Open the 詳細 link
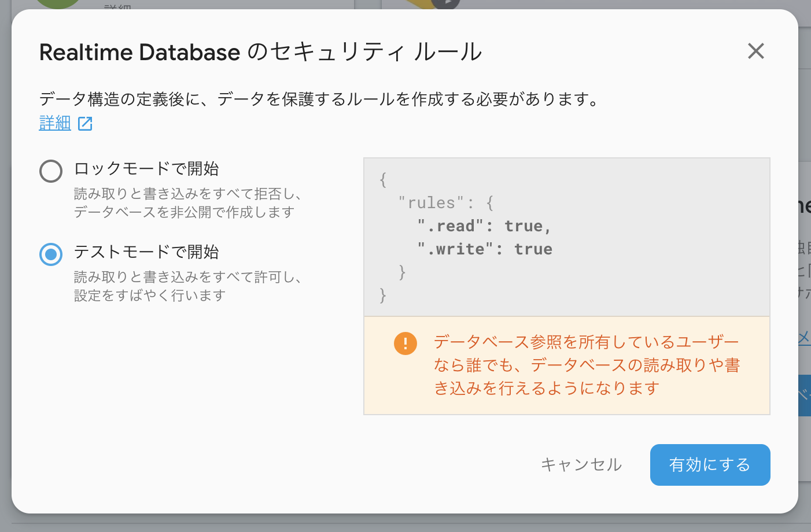 coord(55,123)
